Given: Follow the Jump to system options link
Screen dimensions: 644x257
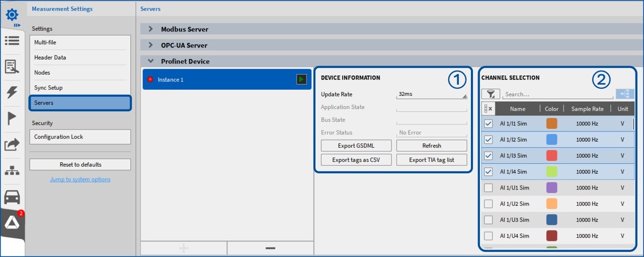Looking at the screenshot, I should tap(80, 179).
